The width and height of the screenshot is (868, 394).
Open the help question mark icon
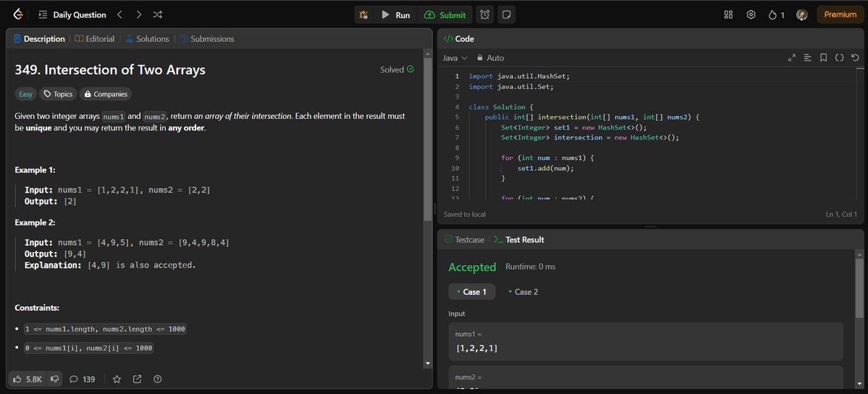158,379
